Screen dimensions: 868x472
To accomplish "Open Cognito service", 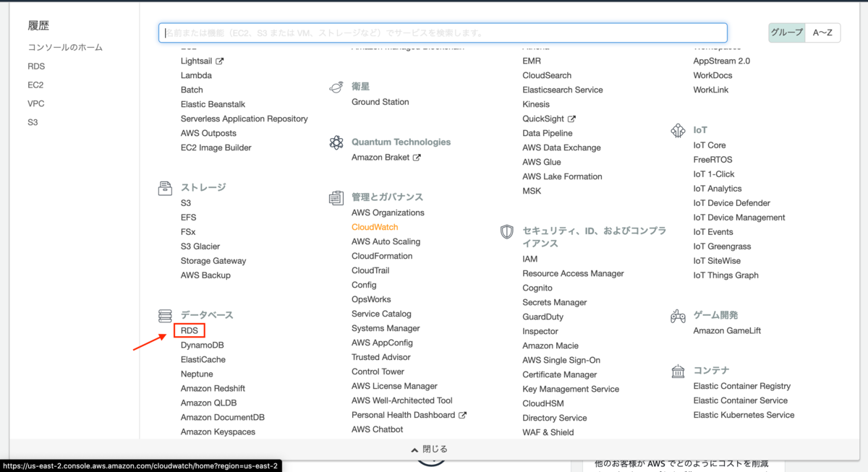I will click(x=537, y=288).
